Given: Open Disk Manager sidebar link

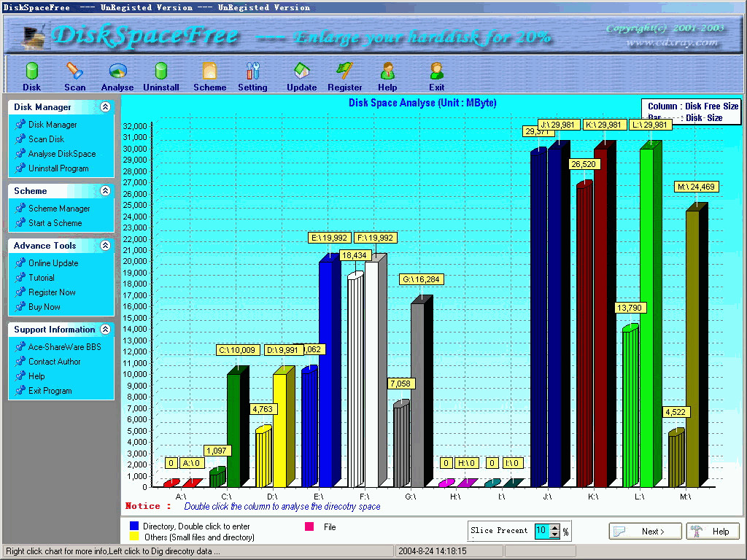Looking at the screenshot, I should 53,125.
